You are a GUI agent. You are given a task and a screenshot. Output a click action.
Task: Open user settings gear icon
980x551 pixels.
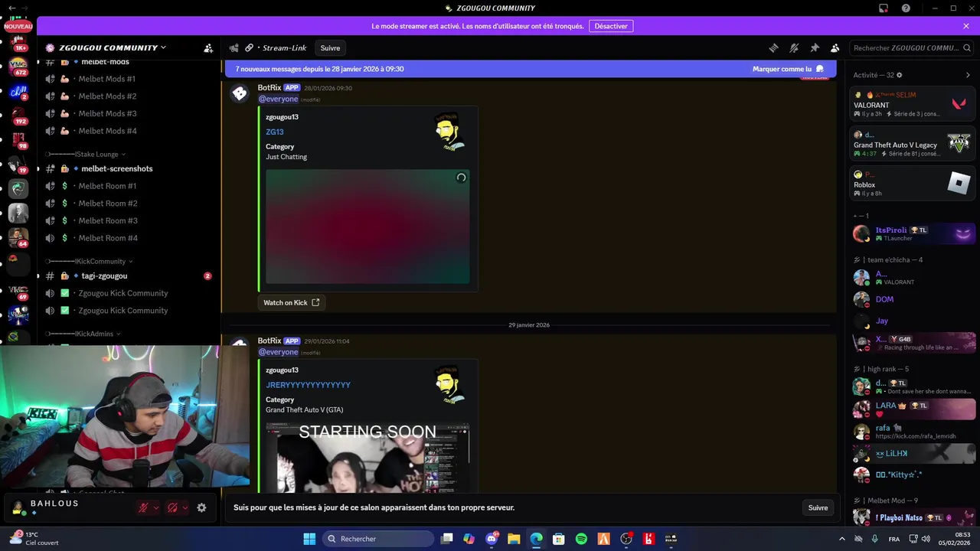point(201,507)
